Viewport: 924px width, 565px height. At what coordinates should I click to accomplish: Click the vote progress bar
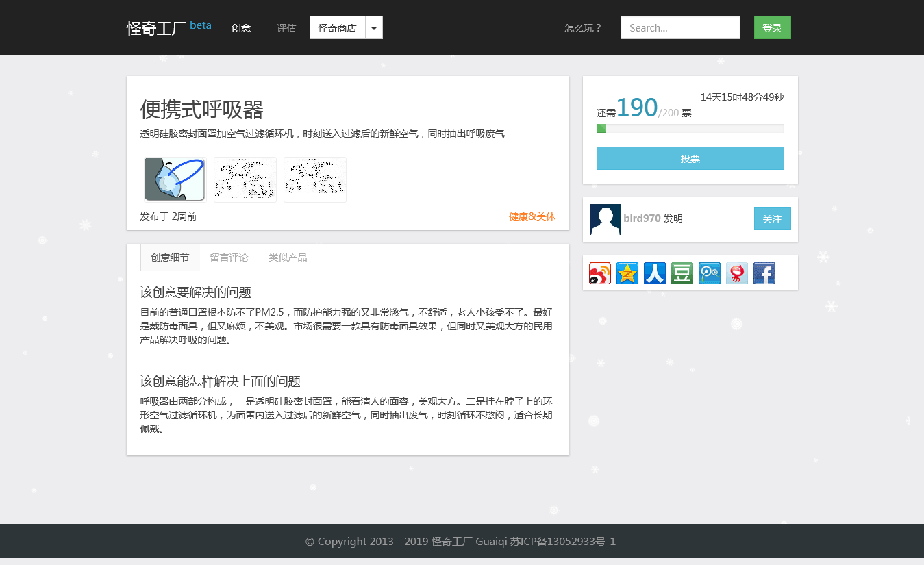click(x=690, y=129)
